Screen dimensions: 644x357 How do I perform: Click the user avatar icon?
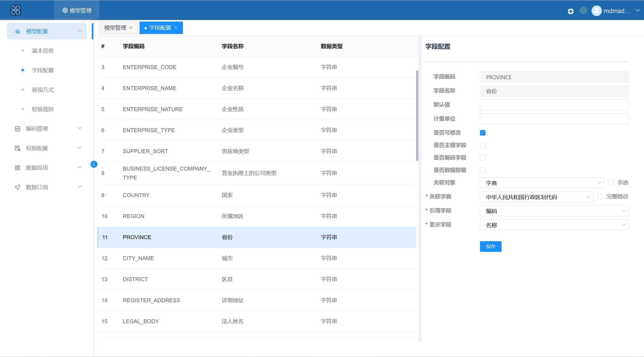tap(596, 11)
